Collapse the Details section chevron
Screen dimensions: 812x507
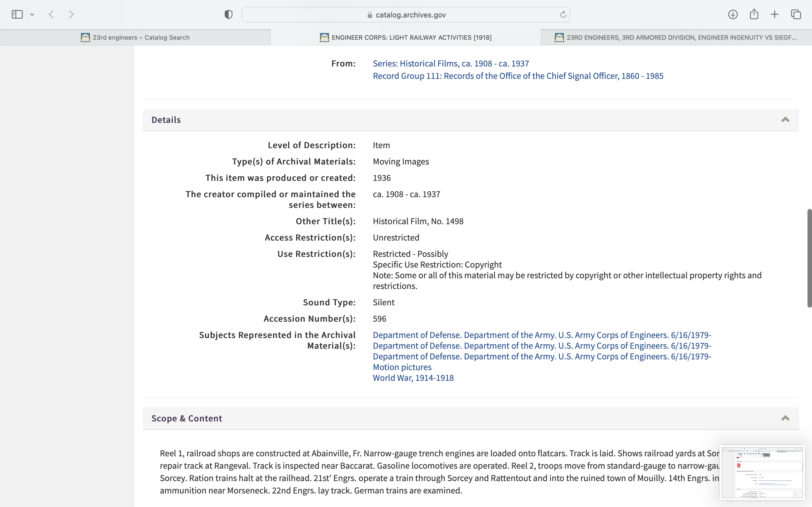(785, 120)
